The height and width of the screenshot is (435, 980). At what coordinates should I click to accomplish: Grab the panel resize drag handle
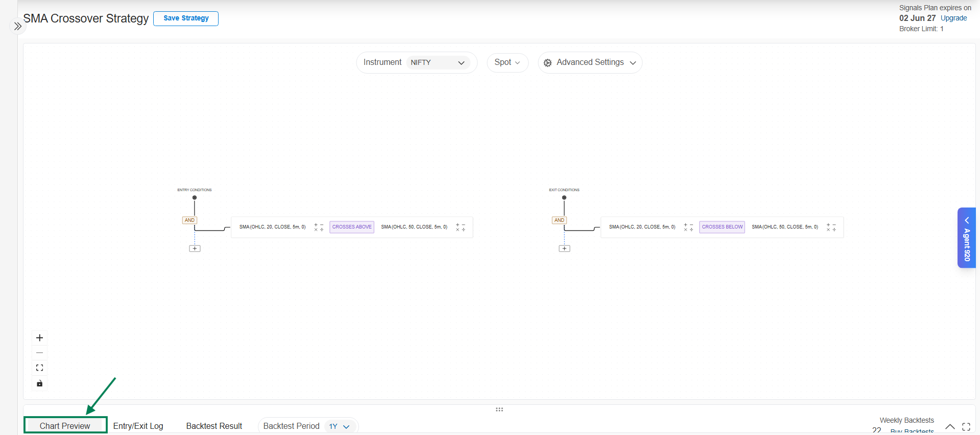pos(499,409)
